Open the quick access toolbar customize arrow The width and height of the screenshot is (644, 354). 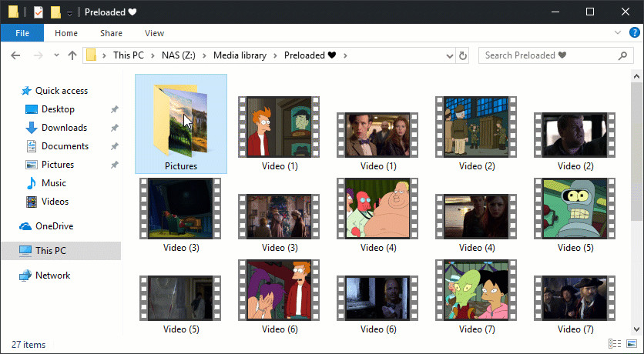[69, 13]
